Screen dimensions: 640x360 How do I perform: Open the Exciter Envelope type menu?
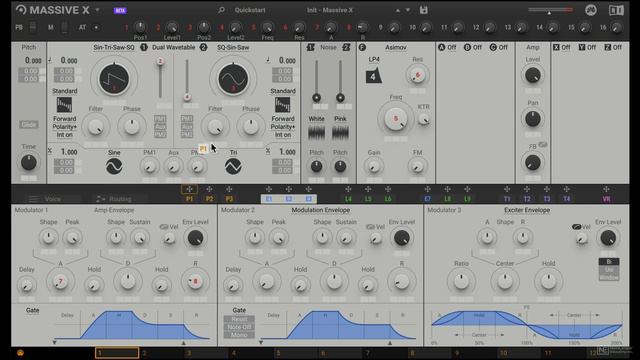[x=527, y=210]
